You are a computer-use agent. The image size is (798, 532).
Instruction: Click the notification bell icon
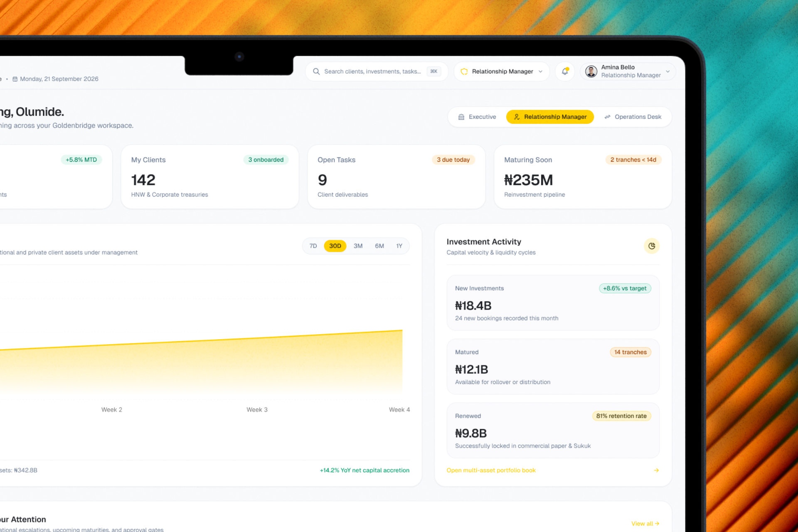tap(565, 71)
